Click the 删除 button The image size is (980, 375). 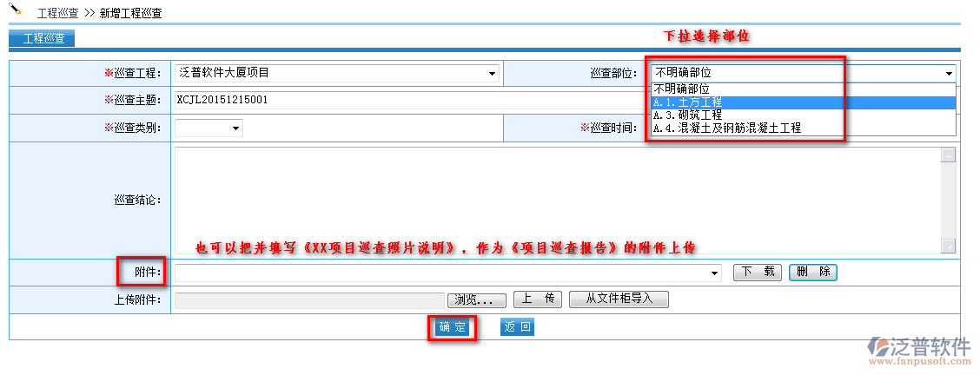(x=813, y=272)
